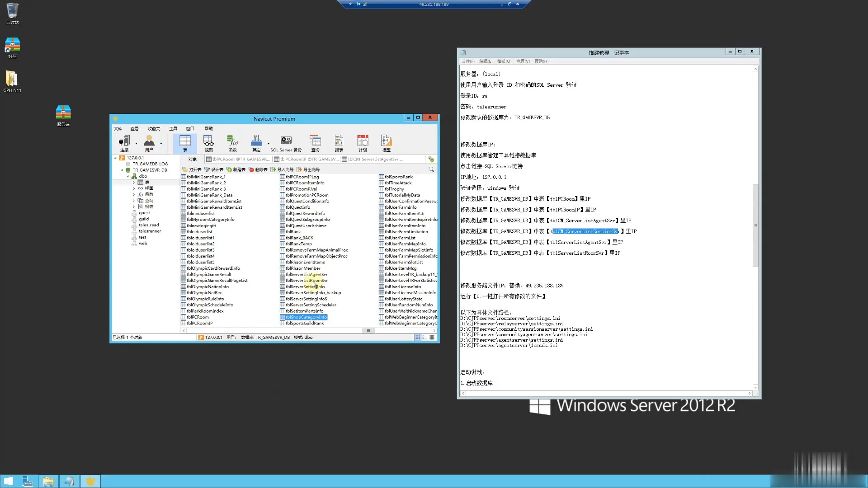The image size is (868, 488).
Task: Open the 服务端 desktop archive icon
Action: 63,116
